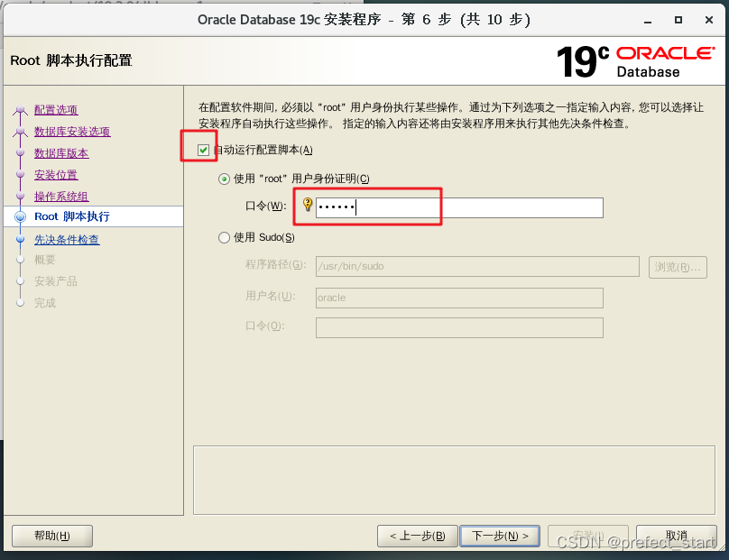729x560 pixels.
Task: Click the root 口令 password field
Action: point(459,207)
